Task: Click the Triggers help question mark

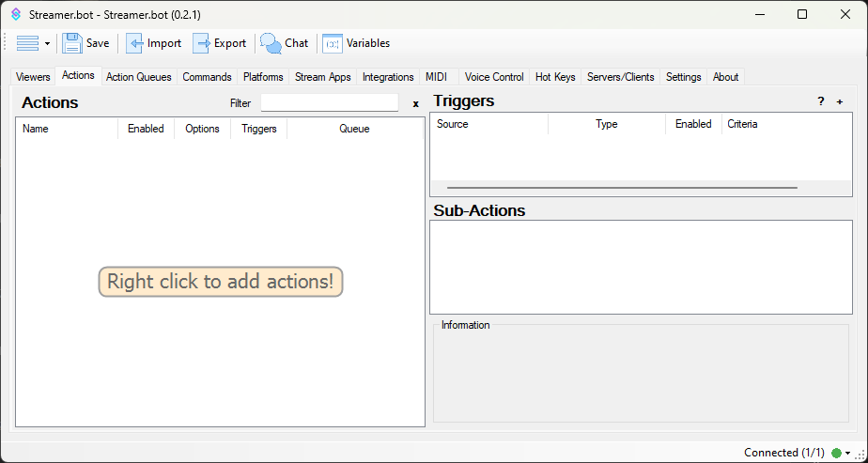Action: pos(820,101)
